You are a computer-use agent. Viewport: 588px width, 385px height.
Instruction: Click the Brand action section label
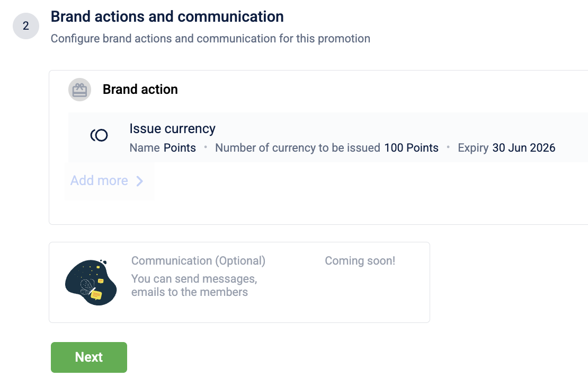140,90
